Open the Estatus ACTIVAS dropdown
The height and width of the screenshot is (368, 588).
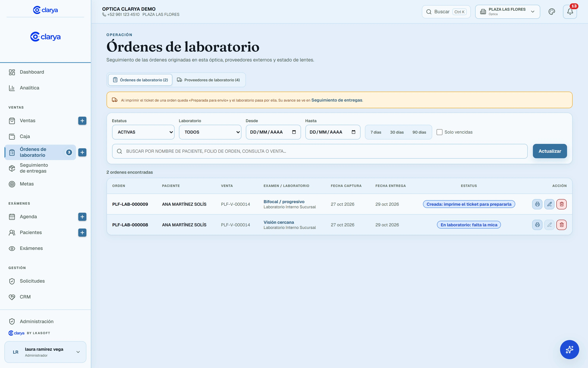[x=143, y=132]
